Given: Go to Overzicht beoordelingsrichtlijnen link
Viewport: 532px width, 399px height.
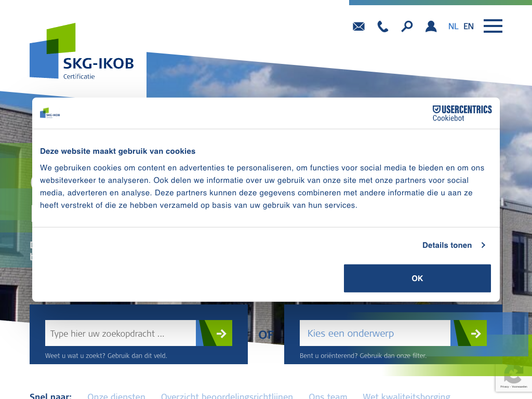Looking at the screenshot, I should [227, 396].
